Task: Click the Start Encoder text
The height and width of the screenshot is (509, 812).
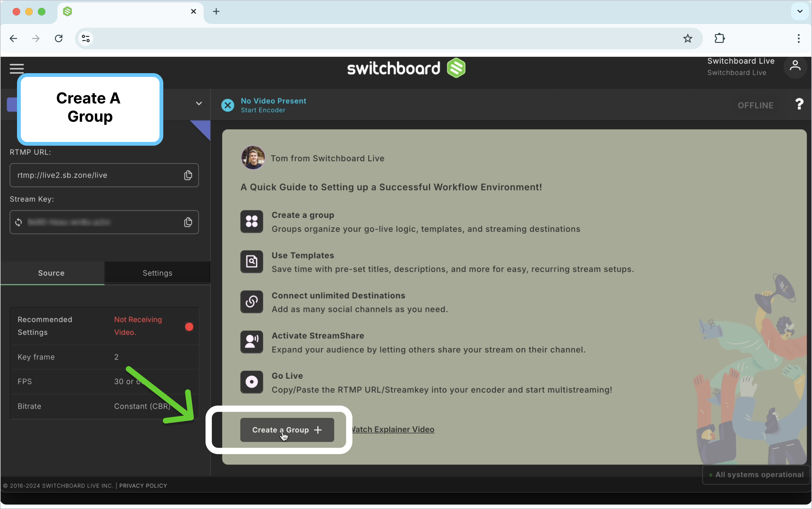Action: (263, 110)
